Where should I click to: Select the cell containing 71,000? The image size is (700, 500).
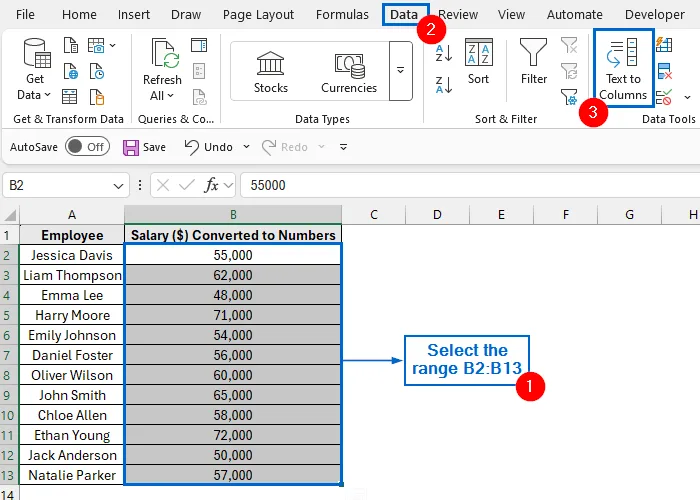coord(233,315)
